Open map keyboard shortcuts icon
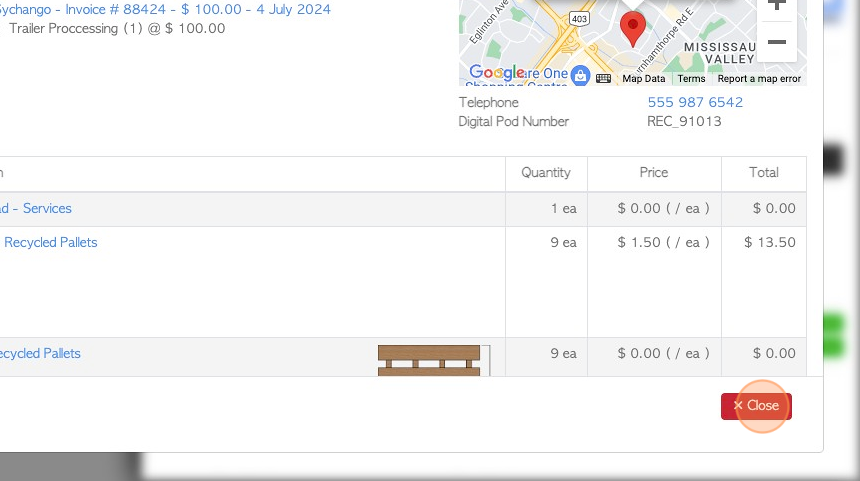 coord(603,78)
